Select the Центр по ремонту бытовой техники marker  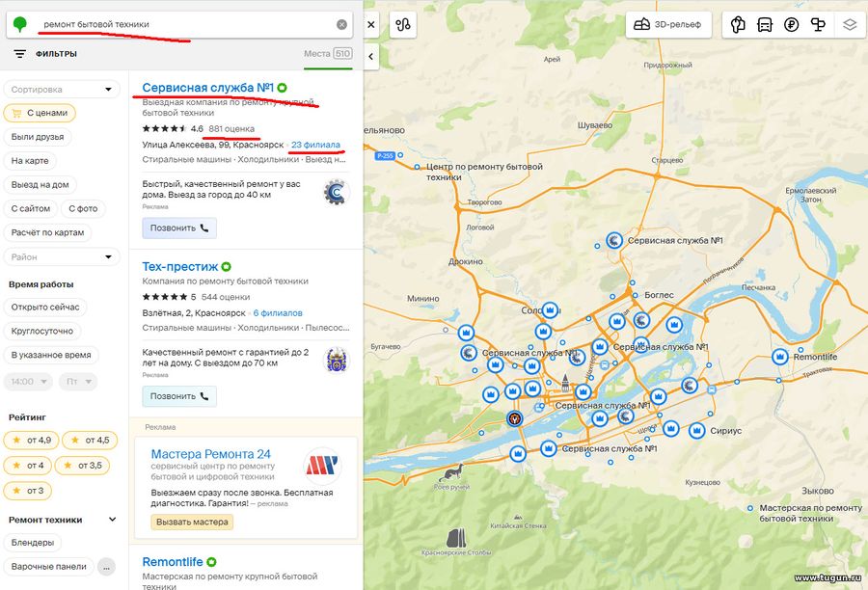click(x=417, y=167)
